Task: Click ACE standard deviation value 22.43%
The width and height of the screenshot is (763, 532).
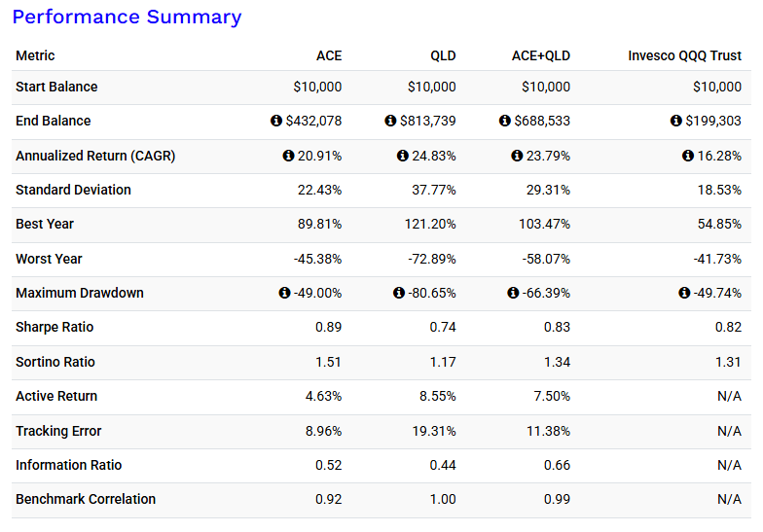Action: click(x=319, y=190)
